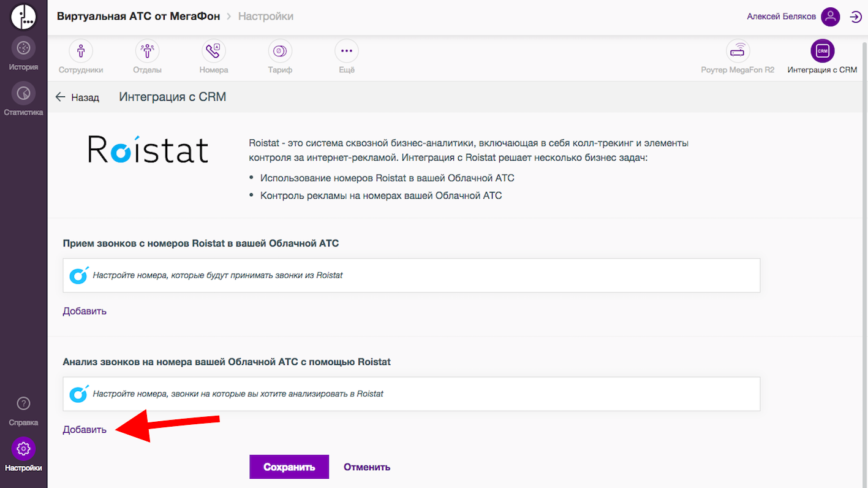Click the page title 'Интеграция с CRM'
This screenshot has height=488, width=868.
pyautogui.click(x=173, y=97)
